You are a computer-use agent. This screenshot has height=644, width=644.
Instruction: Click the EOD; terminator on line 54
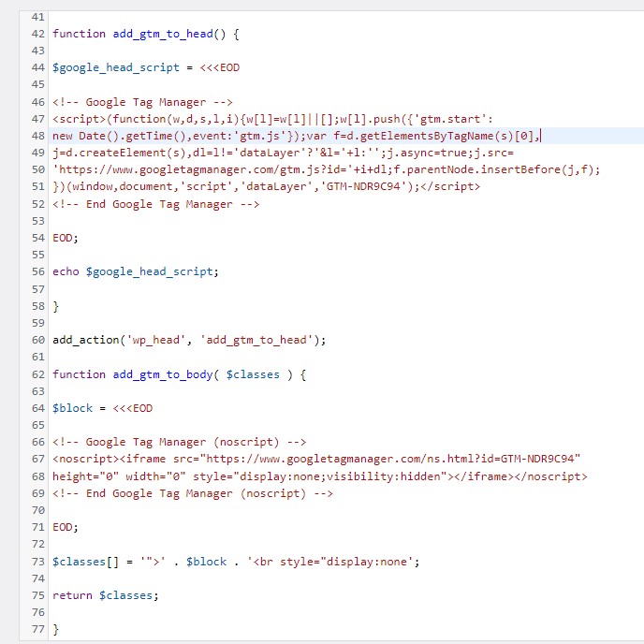66,238
